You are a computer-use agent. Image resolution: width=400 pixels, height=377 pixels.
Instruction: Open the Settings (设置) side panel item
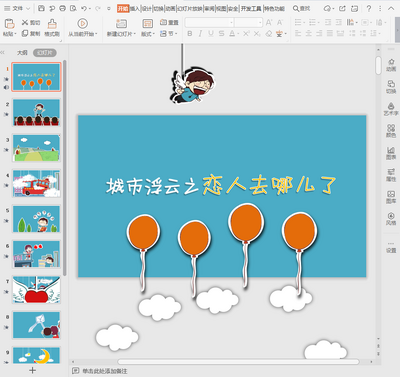(391, 247)
